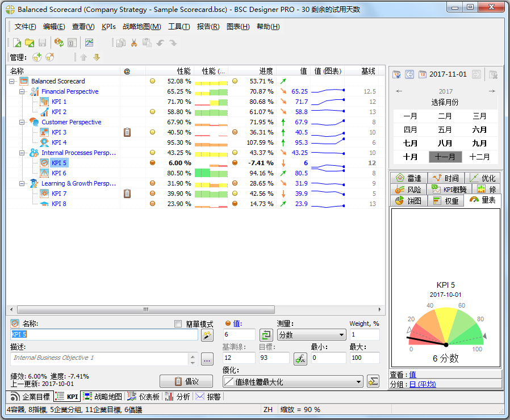Click the magic wand icon beside name field
This screenshot has width=510, height=420.
(207, 335)
